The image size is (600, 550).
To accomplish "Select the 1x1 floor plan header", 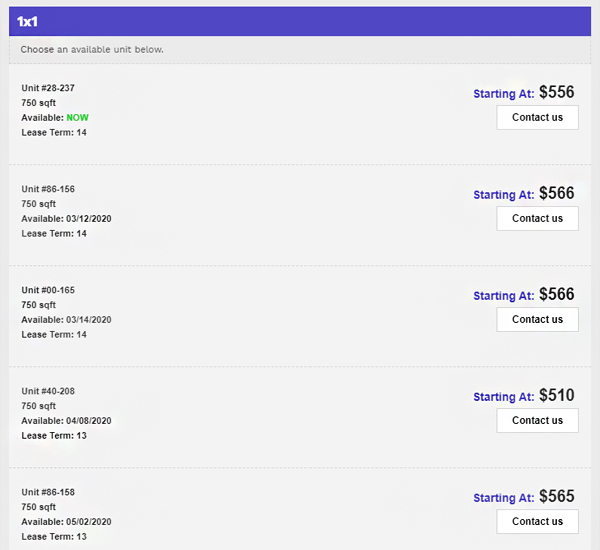I will (x=300, y=21).
